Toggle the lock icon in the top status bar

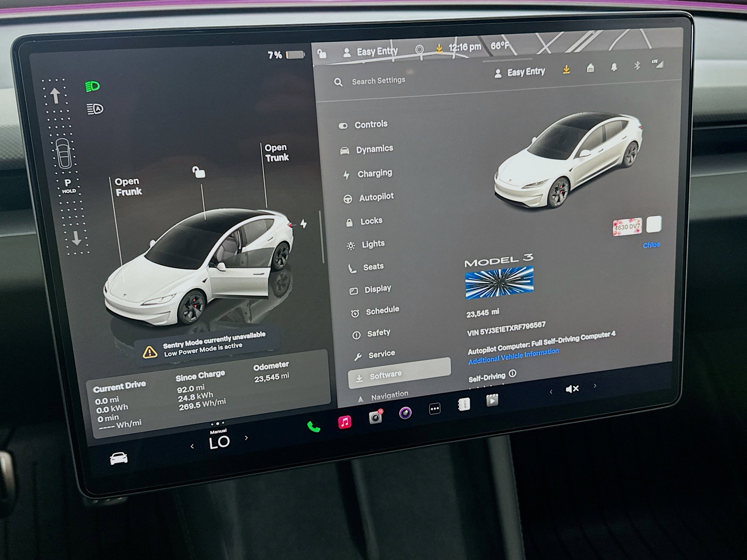(x=322, y=54)
